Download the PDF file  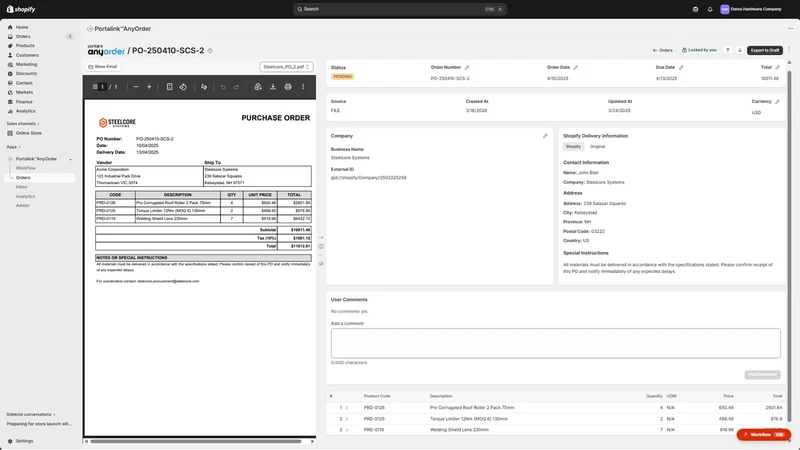pos(273,87)
